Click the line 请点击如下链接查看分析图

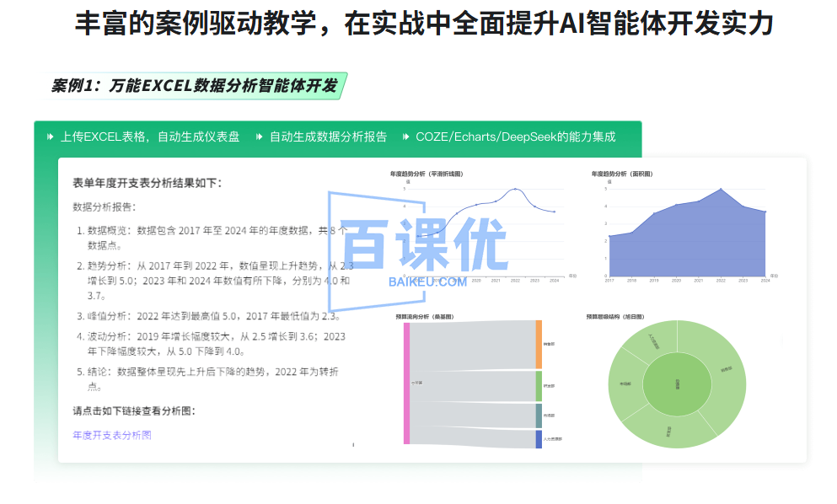(134, 410)
